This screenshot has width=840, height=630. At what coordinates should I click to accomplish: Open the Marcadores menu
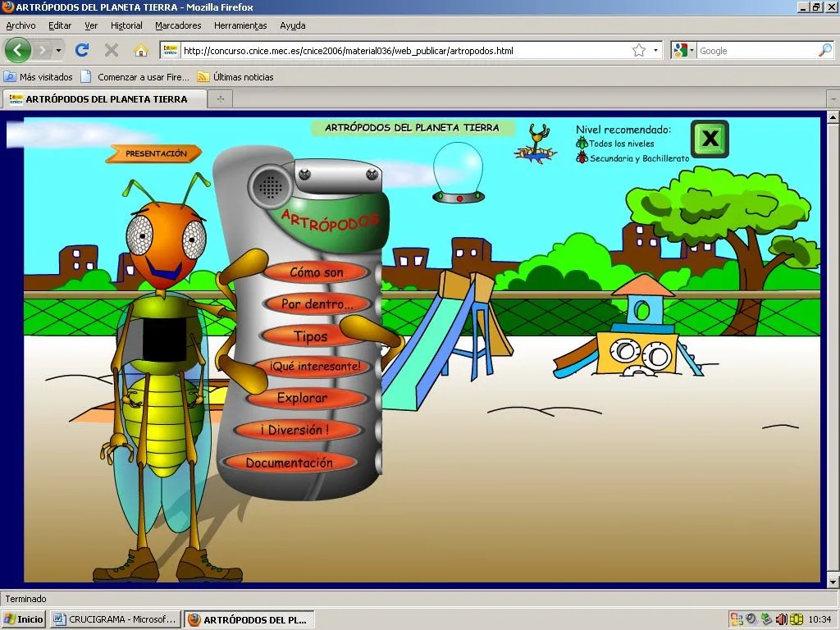(x=178, y=25)
